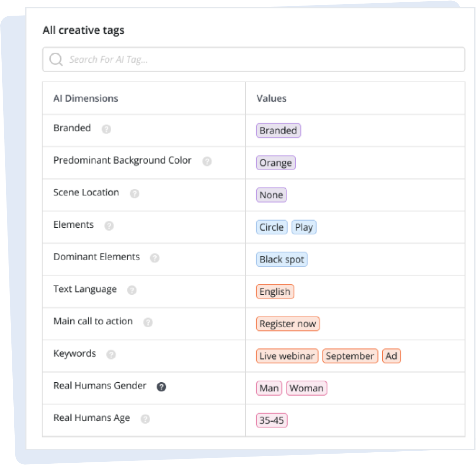The height and width of the screenshot is (465, 476).
Task: Click the Play element tag
Action: pos(304,227)
